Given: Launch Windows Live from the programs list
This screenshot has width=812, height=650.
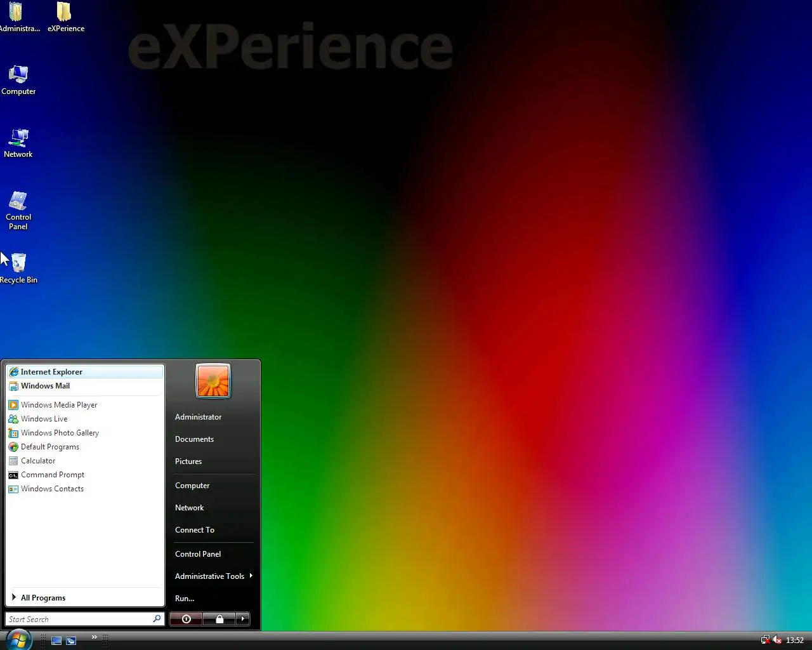Looking at the screenshot, I should pos(84,419).
